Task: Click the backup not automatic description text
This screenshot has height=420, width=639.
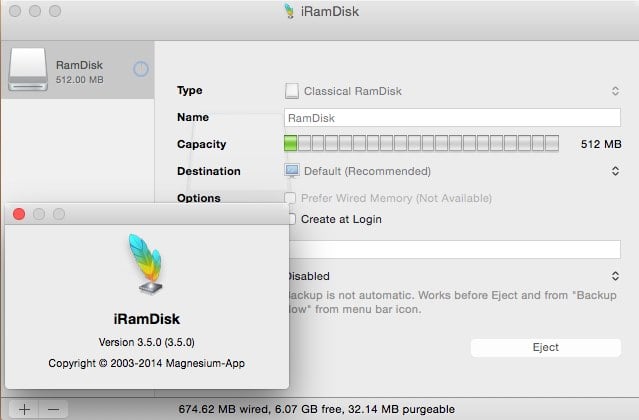Action: [x=452, y=302]
